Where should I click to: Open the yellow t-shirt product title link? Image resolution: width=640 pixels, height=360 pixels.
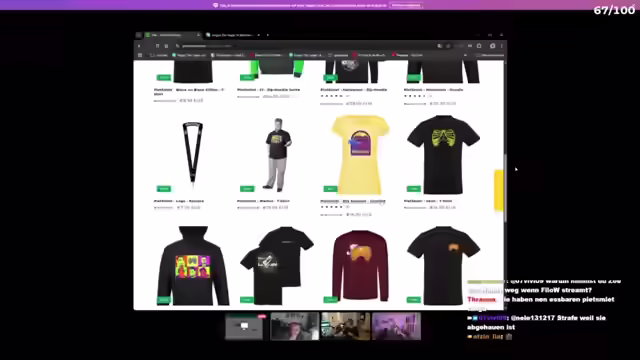click(x=353, y=201)
